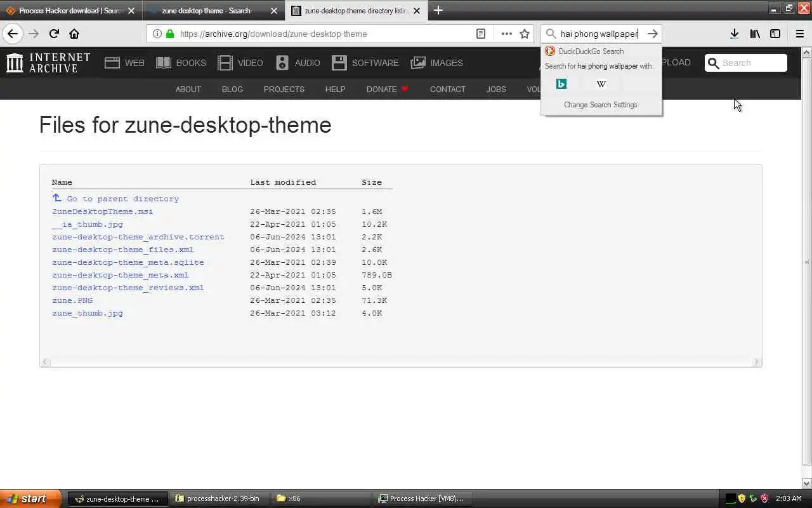Click the secure connection padlock icon
812x508 pixels.
point(170,34)
